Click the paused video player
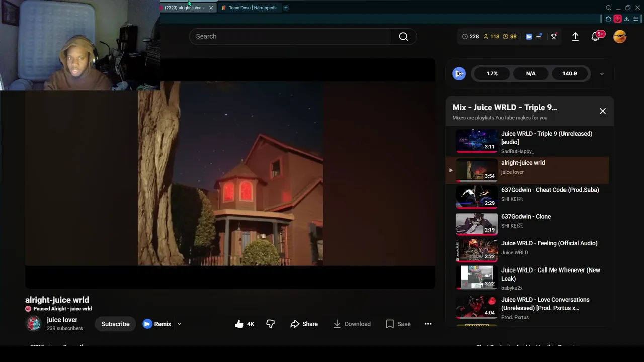This screenshot has height=362, width=644. [x=230, y=173]
